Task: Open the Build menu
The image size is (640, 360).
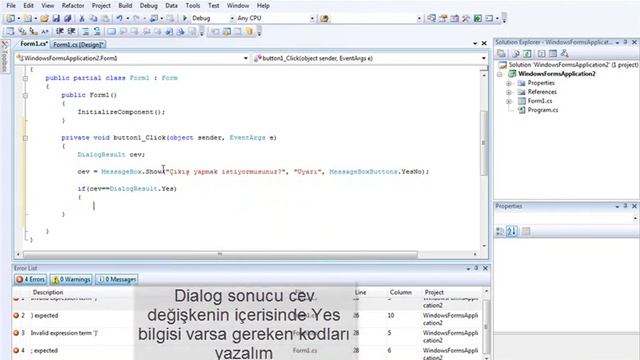Action: (125, 6)
